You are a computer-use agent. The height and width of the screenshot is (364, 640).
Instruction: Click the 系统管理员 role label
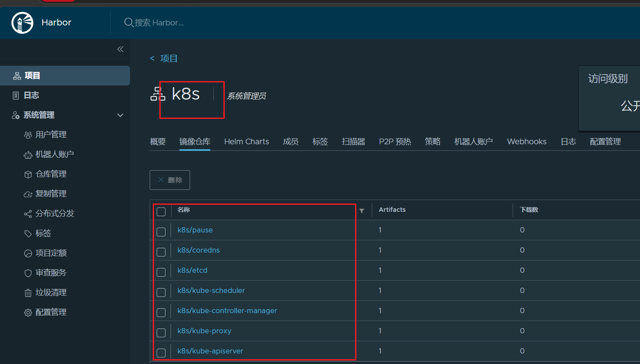point(246,96)
